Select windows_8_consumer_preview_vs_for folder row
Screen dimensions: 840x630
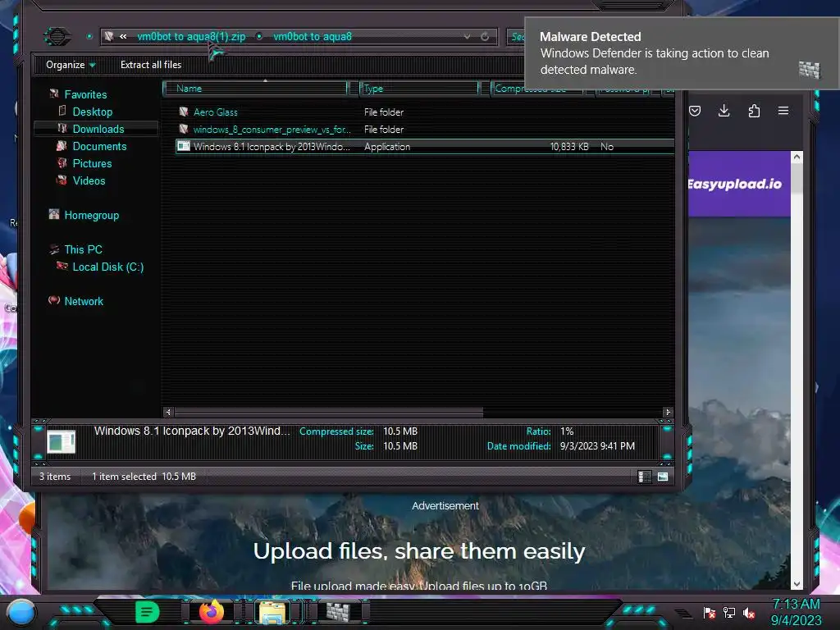(x=424, y=129)
